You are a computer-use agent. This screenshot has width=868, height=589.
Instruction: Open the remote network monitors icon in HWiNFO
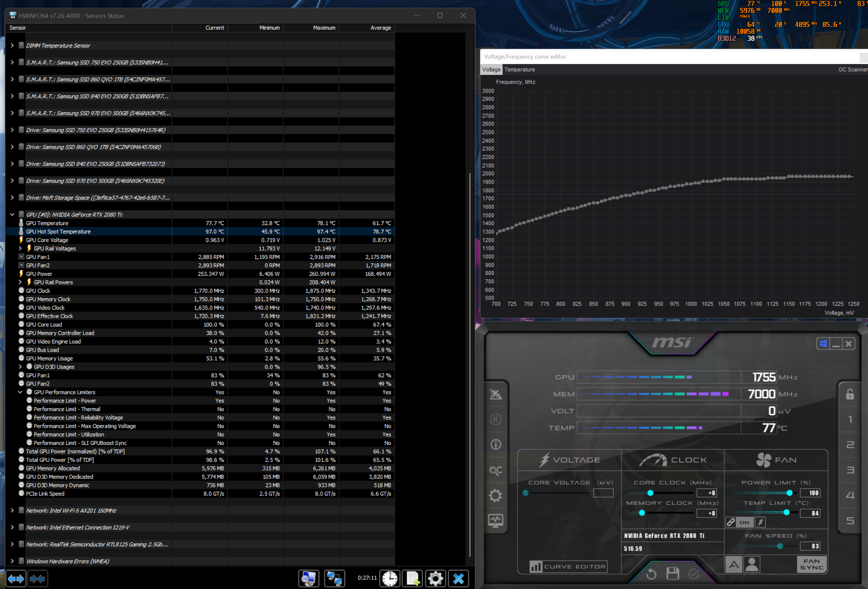[x=334, y=578]
